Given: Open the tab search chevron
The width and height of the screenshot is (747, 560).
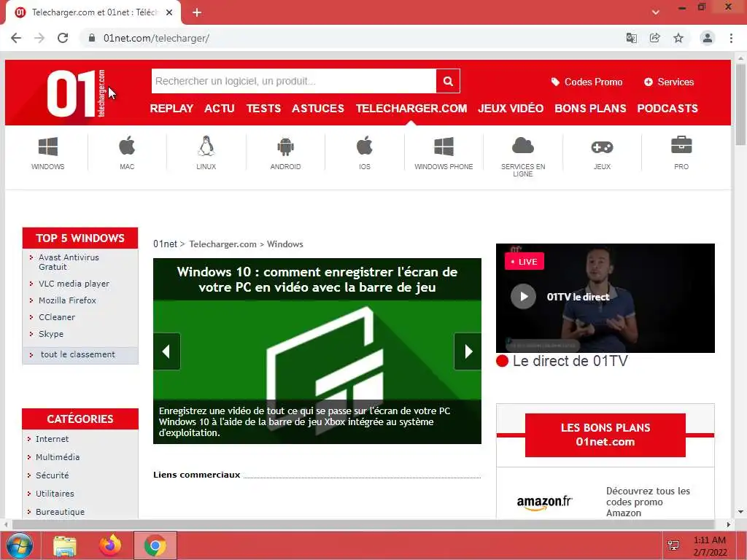Looking at the screenshot, I should [656, 12].
